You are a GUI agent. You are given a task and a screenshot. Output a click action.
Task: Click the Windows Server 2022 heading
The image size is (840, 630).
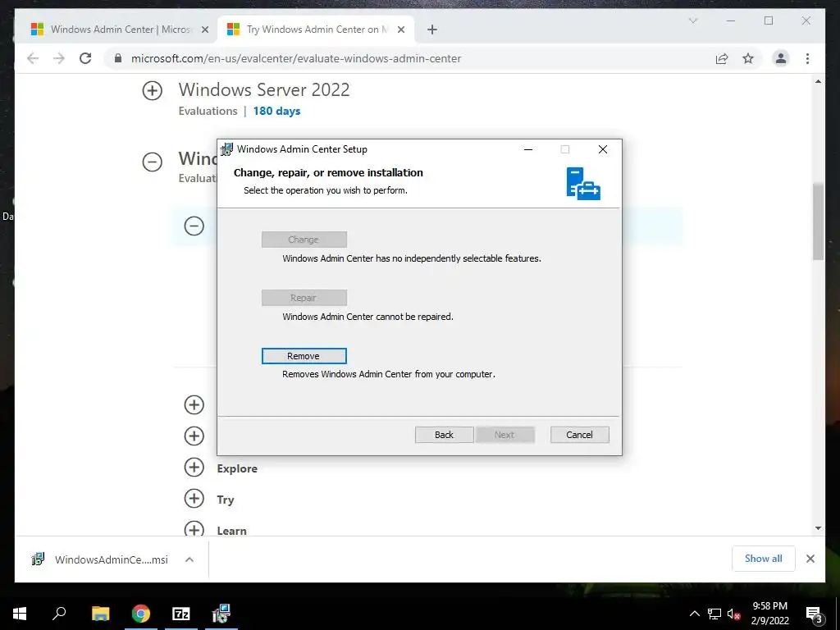264,89
